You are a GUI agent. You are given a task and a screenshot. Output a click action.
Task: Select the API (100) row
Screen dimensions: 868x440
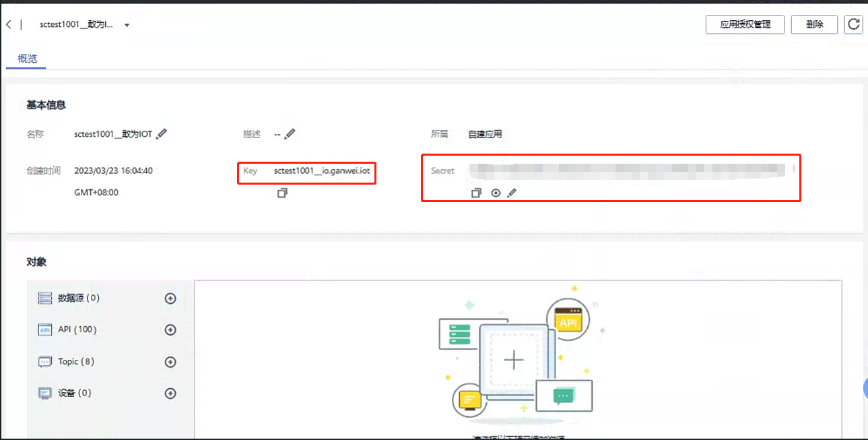point(109,329)
